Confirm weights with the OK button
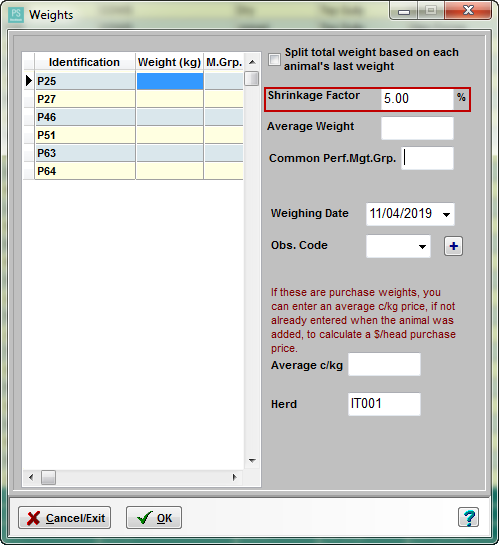 pyautogui.click(x=154, y=518)
